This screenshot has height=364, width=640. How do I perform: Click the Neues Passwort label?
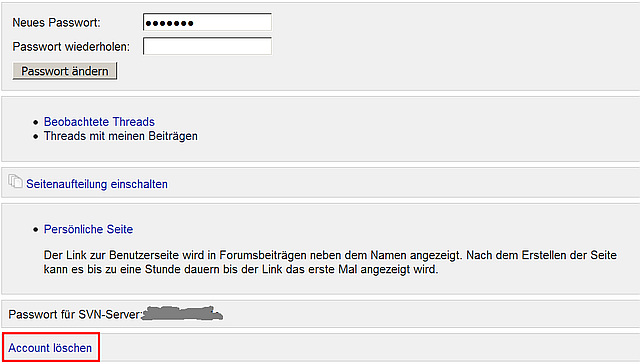tap(56, 22)
